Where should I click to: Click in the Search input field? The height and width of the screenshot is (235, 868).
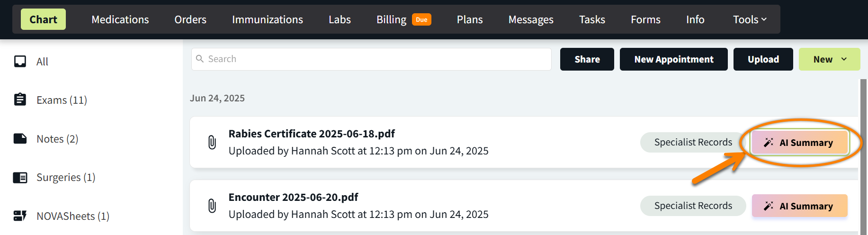coord(371,59)
